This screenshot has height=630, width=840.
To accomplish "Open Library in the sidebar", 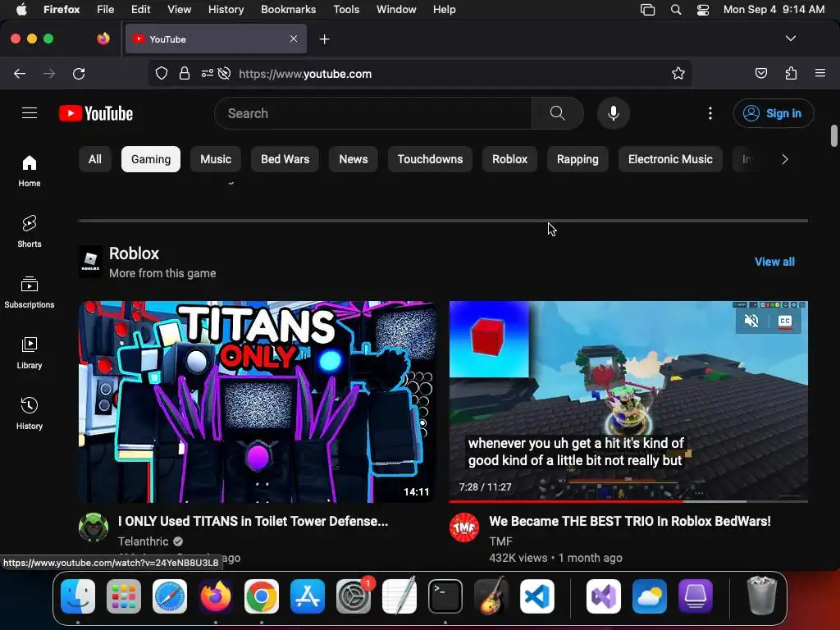I will pyautogui.click(x=30, y=353).
